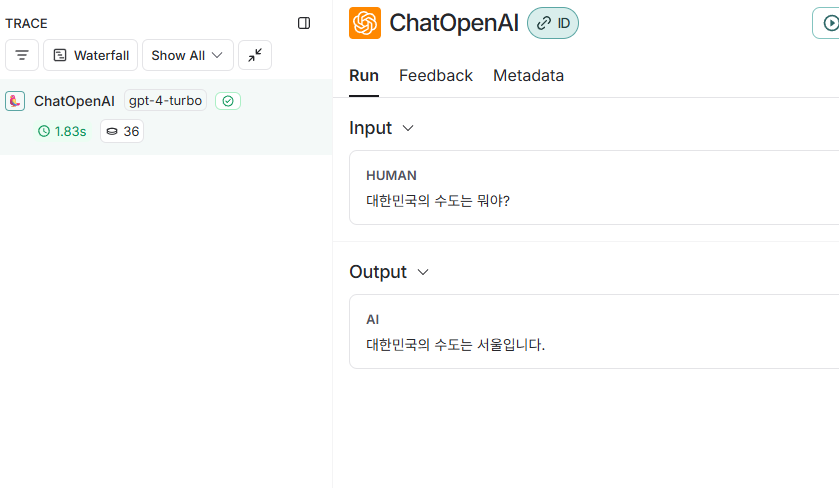The image size is (839, 488).
Task: Open the Metadata tab
Action: [x=528, y=76]
